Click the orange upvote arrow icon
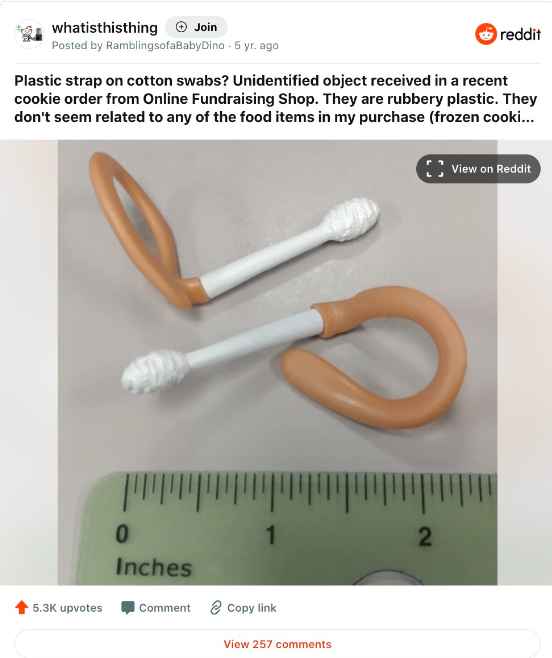Image resolution: width=552 pixels, height=658 pixels. tap(21, 607)
